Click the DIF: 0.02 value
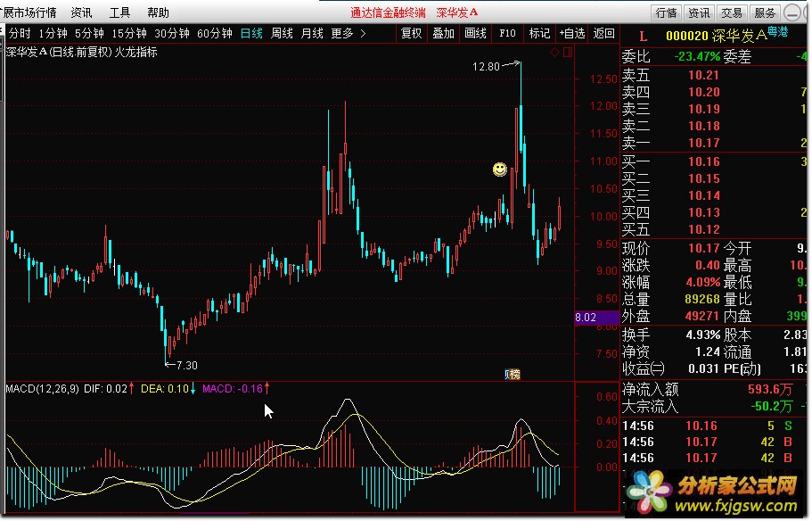This screenshot has height=521, width=812. point(106,389)
